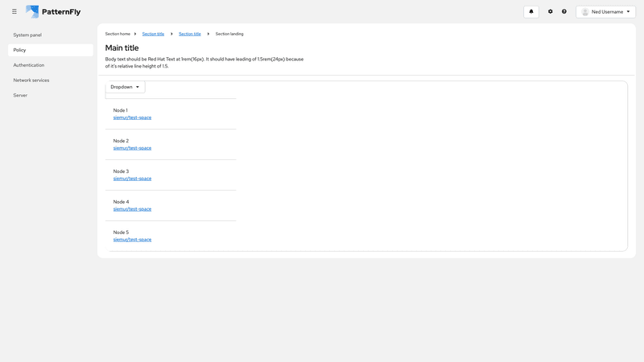Open Network services nav item
644x362 pixels.
point(31,80)
